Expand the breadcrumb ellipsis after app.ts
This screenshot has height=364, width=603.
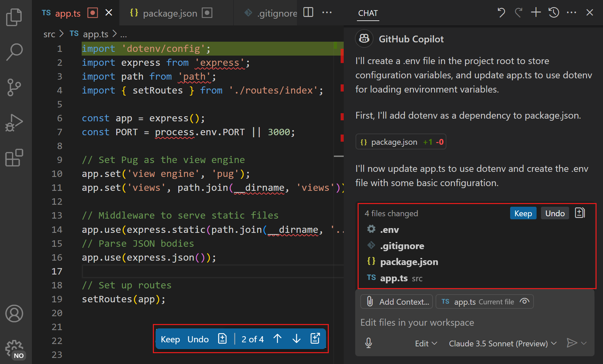pos(124,34)
